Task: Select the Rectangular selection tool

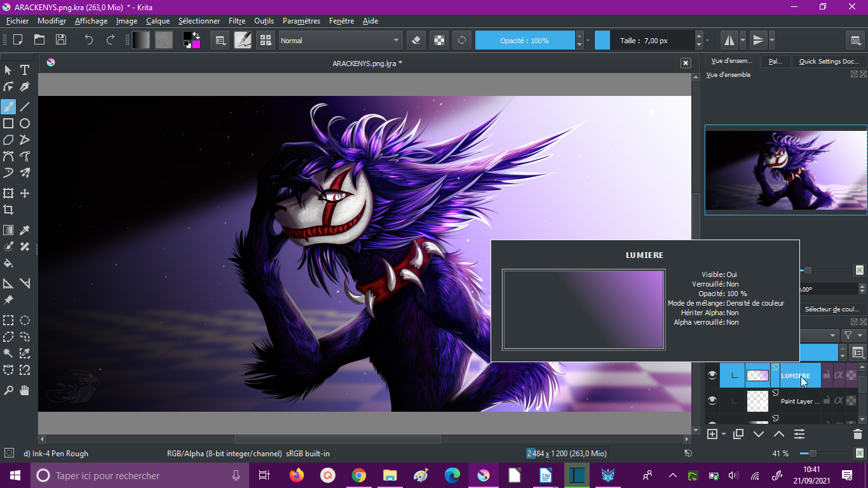Action: 8,320
